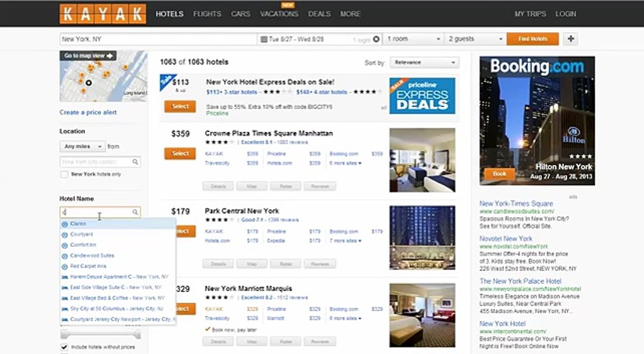The width and height of the screenshot is (644, 354).
Task: Click brand icon next to Courtyard
Action: click(64, 235)
